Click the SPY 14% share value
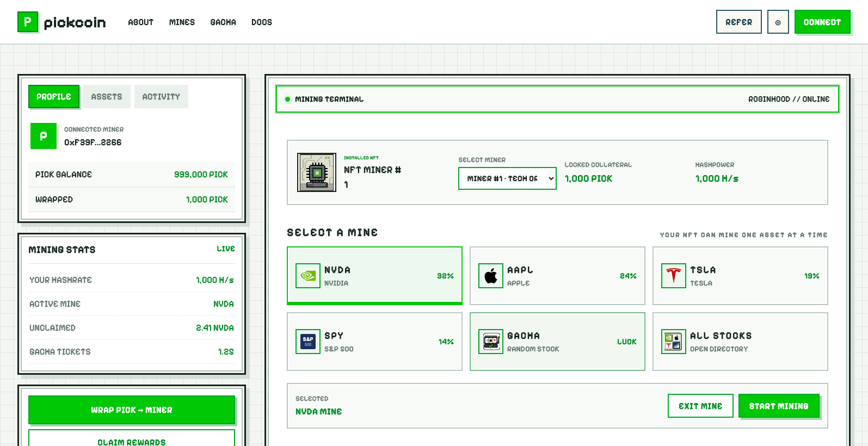Screen dimensions: 868x446 coord(446,342)
